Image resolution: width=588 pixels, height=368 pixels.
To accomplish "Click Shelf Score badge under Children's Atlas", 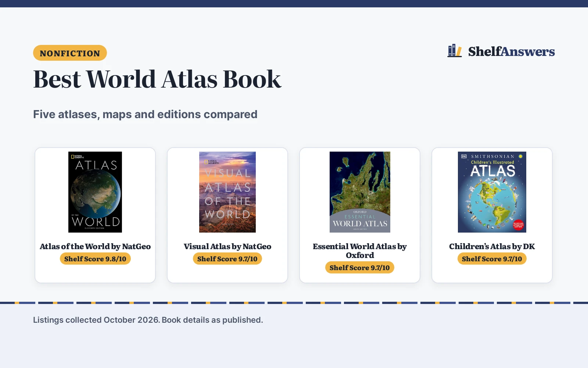I will 492,259.
